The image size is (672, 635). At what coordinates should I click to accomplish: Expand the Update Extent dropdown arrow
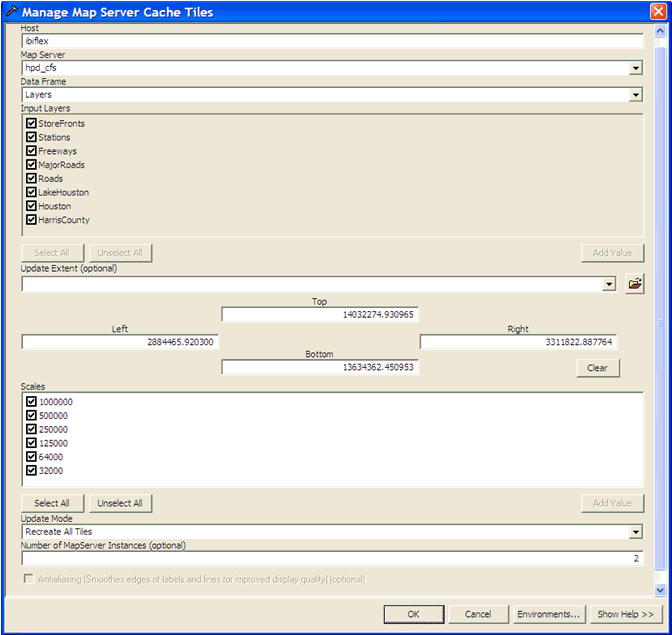pyautogui.click(x=609, y=285)
